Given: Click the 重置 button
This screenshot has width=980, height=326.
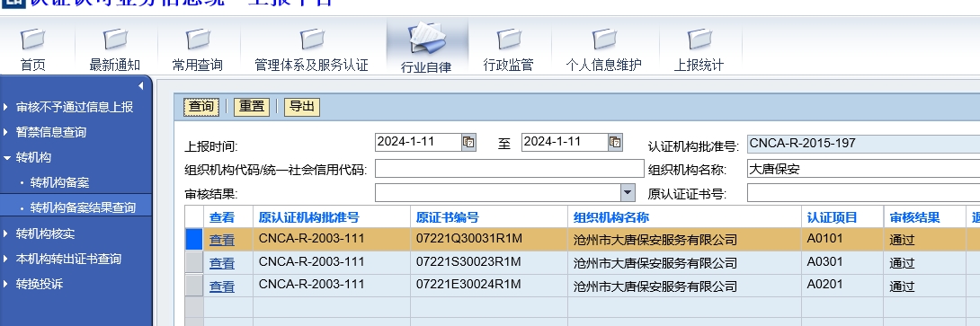Looking at the screenshot, I should 252,107.
